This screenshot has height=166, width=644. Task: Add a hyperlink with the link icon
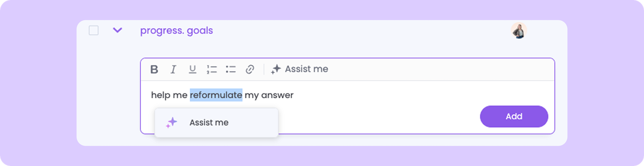coord(250,69)
